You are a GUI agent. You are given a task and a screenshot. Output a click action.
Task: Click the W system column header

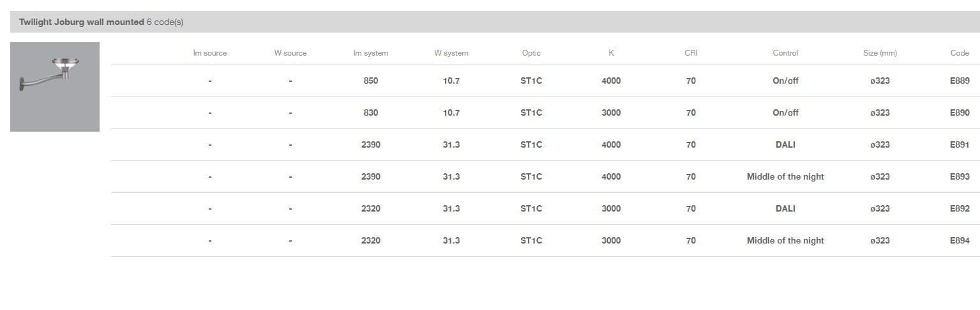click(x=451, y=53)
